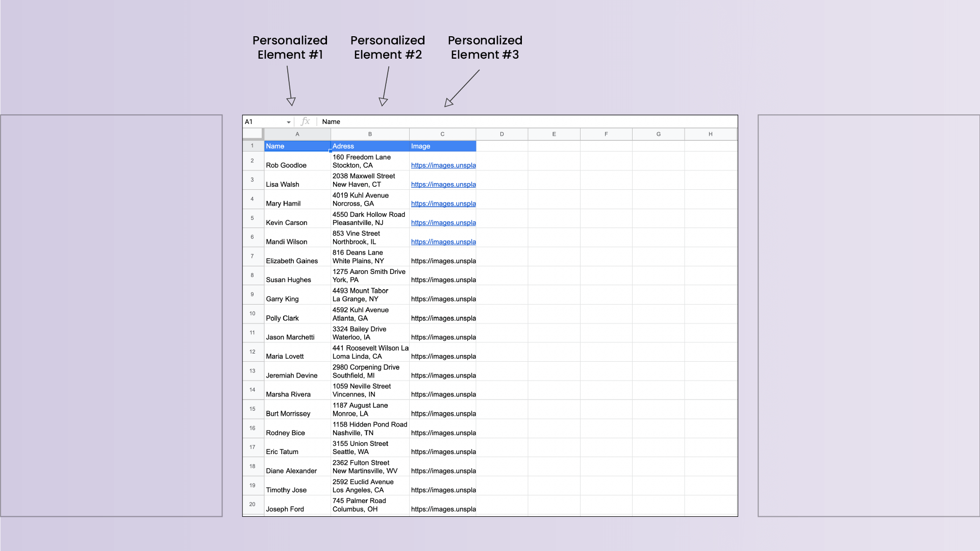Screen dimensions: 980x551
Task: Click the select-all corner box above row 1
Action: pyautogui.click(x=253, y=134)
